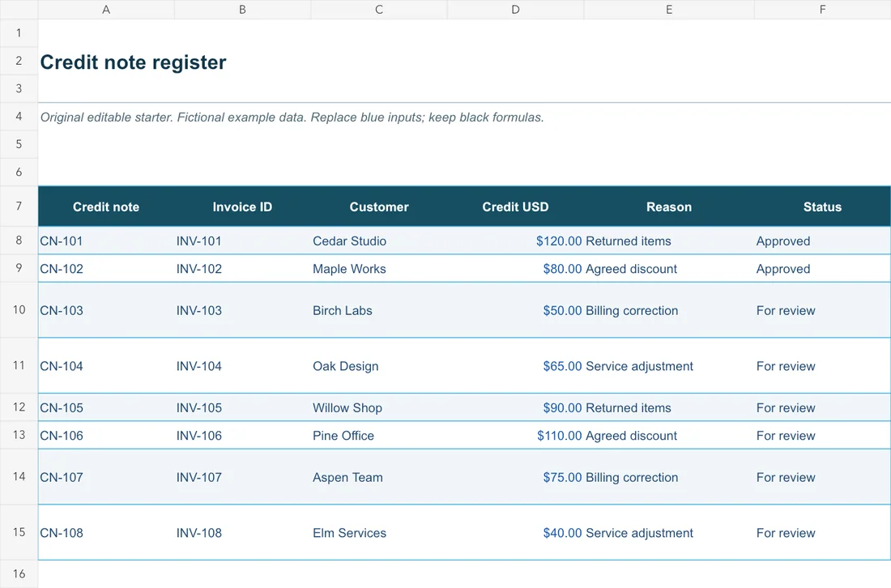
Task: Select the Credit USD header cell
Action: 515,207
